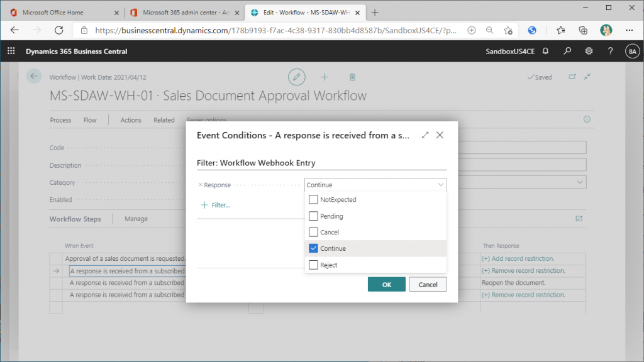Open the browser extension globe icon
The image size is (644, 362).
point(532,30)
